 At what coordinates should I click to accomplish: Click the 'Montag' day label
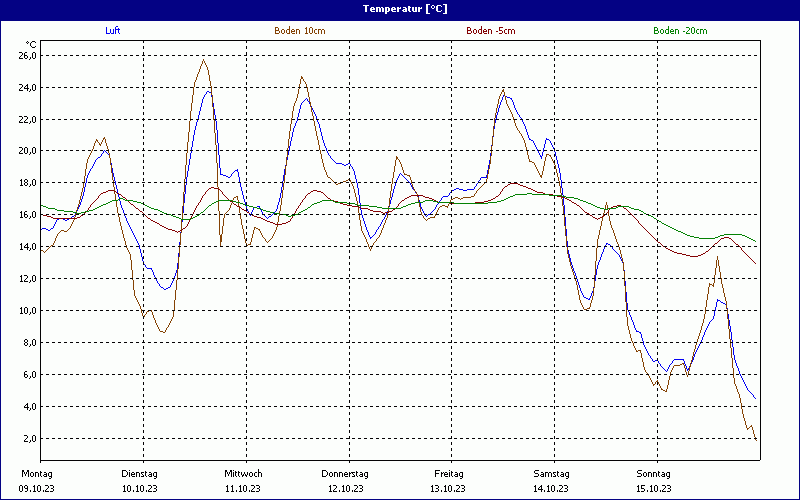pos(37,473)
